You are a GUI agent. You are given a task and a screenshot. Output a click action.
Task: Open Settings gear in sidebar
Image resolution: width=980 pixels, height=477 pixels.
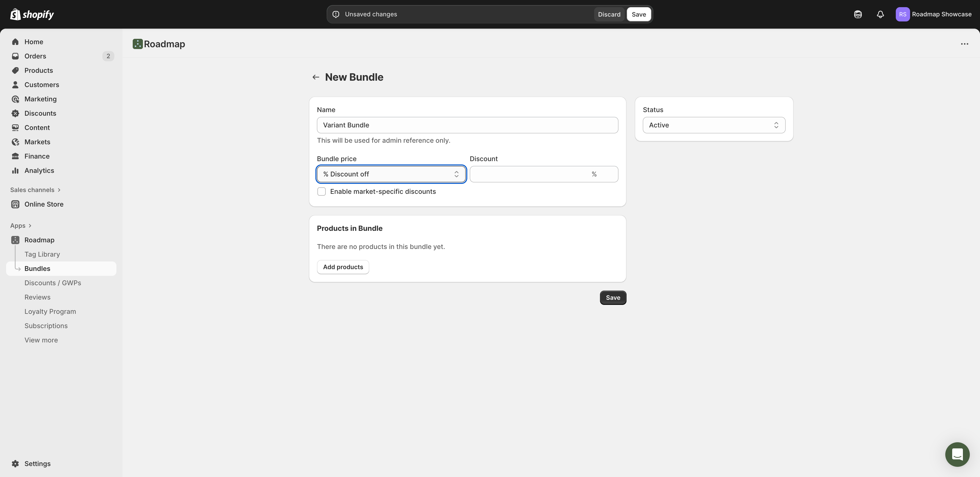15,464
